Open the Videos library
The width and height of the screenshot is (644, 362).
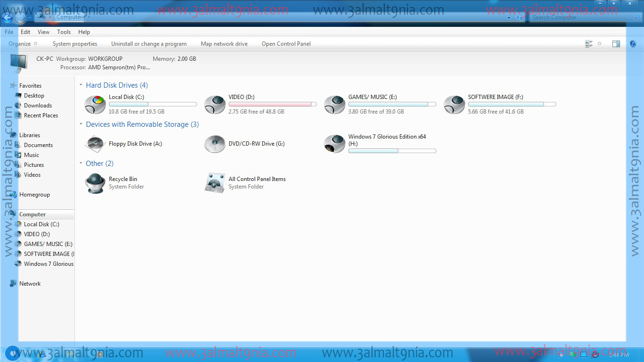click(33, 175)
